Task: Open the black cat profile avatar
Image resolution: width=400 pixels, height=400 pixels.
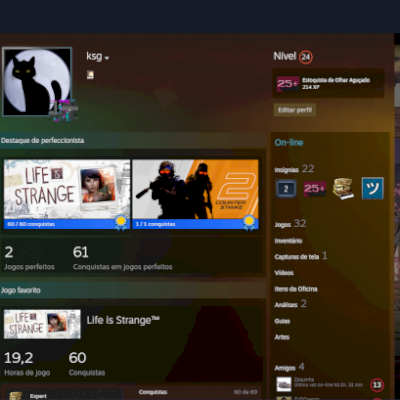Action: [37, 82]
